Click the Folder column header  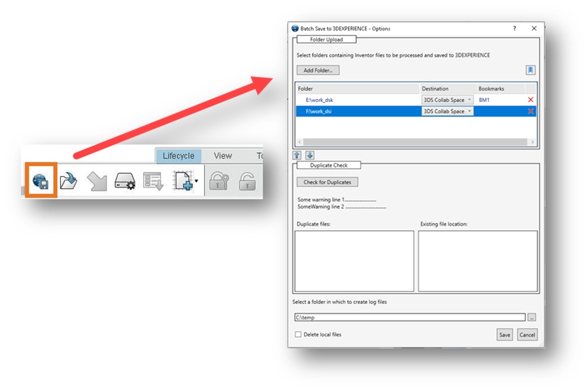358,88
